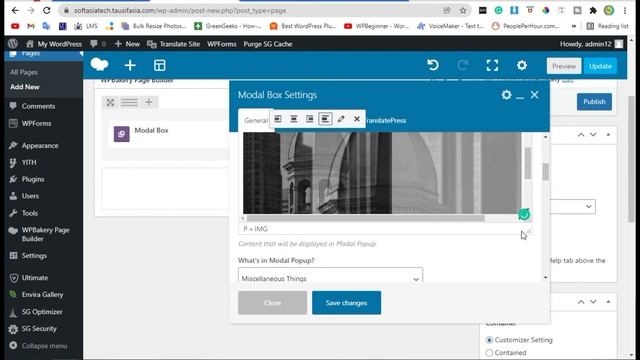This screenshot has width=640, height=360.
Task: Open Users in admin sidebar
Action: pos(30,196)
